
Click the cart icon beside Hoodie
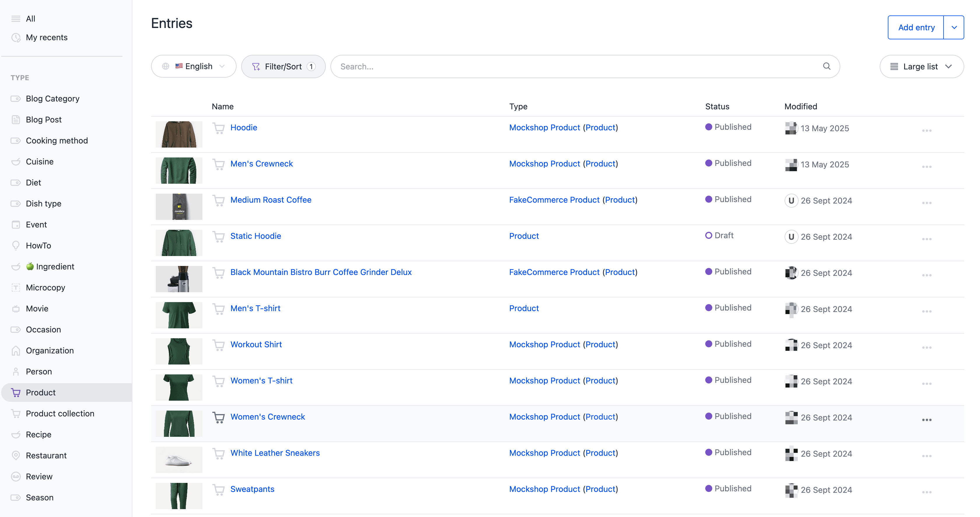(x=218, y=128)
